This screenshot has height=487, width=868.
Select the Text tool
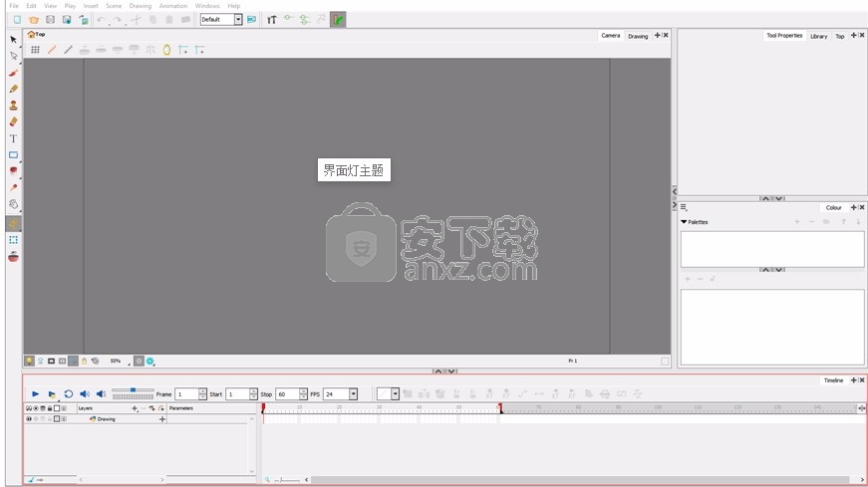14,138
